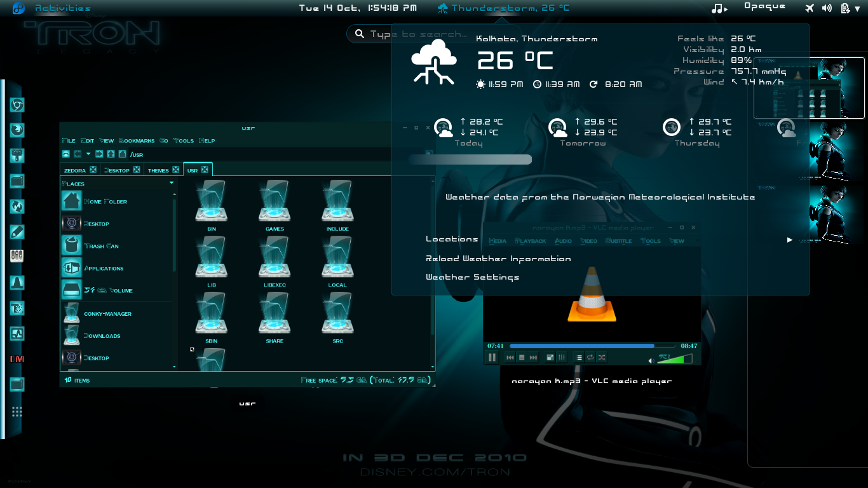Open the include folder
The height and width of the screenshot is (488, 868).
point(337,207)
